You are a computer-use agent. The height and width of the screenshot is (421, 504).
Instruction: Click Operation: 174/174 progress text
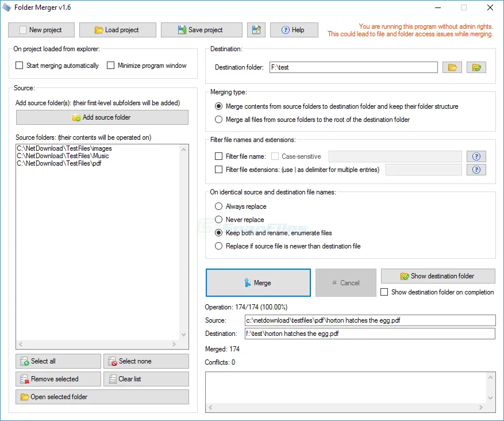point(246,307)
